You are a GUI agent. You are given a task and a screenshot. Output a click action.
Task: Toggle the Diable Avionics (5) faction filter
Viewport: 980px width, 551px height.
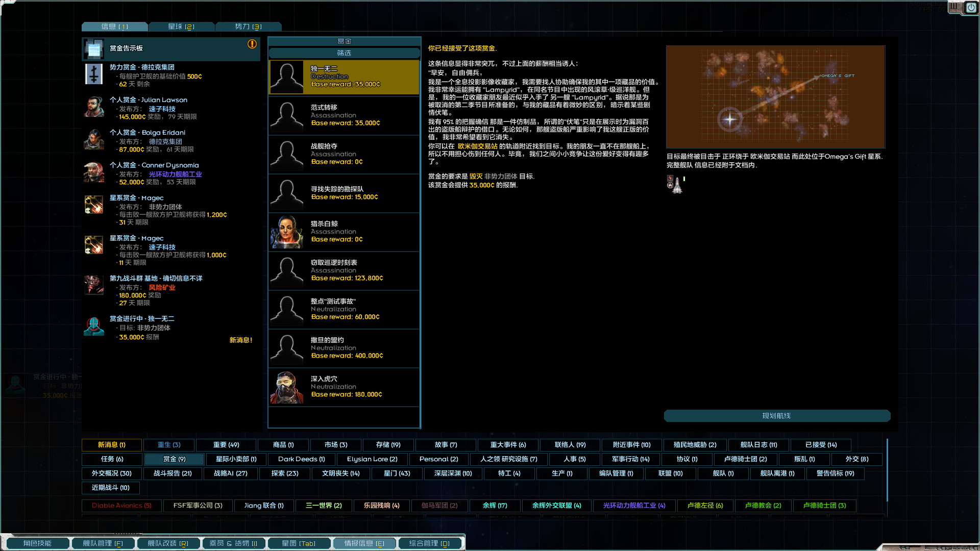pos(121,506)
